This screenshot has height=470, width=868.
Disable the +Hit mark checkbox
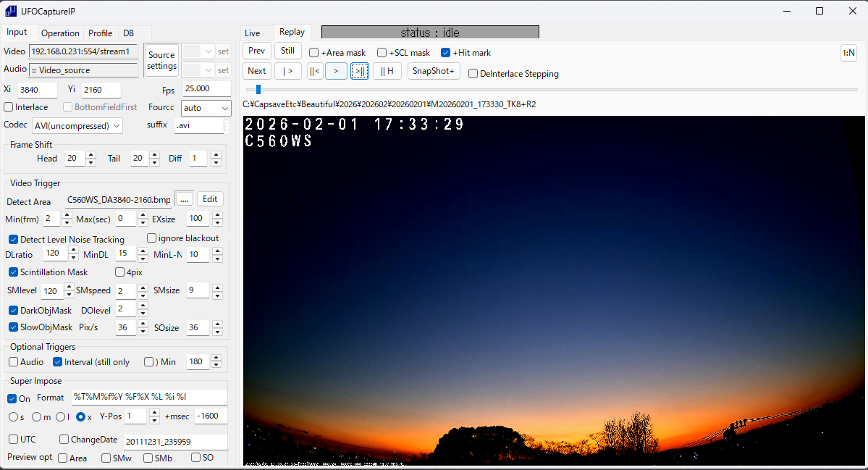445,53
